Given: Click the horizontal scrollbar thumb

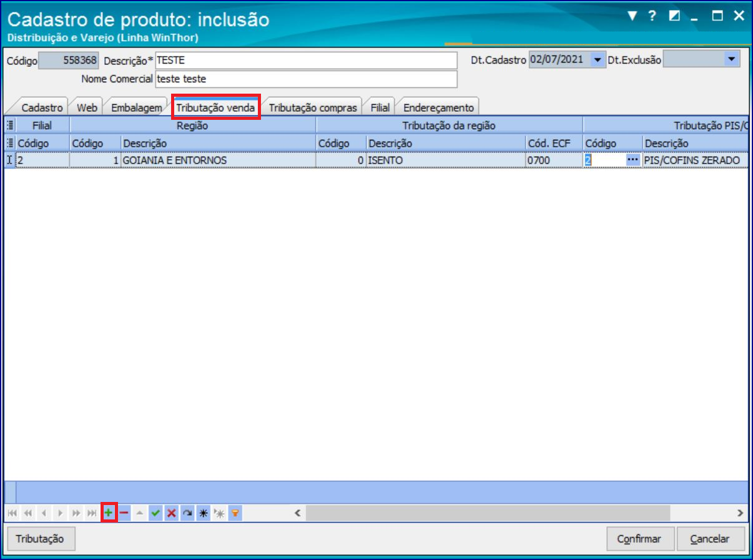Looking at the screenshot, I should [488, 513].
